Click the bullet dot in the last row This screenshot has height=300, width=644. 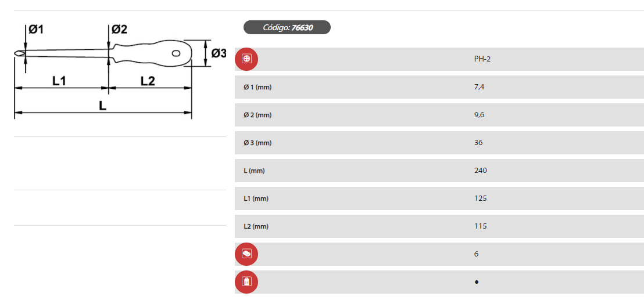tap(477, 282)
